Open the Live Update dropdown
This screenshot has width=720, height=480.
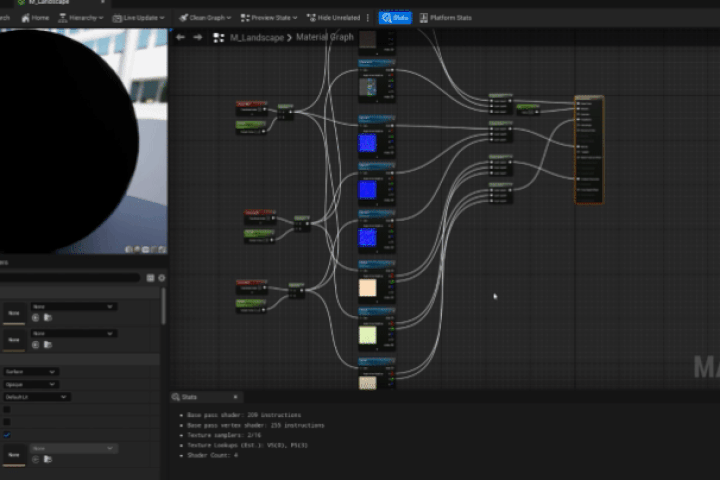pos(138,18)
